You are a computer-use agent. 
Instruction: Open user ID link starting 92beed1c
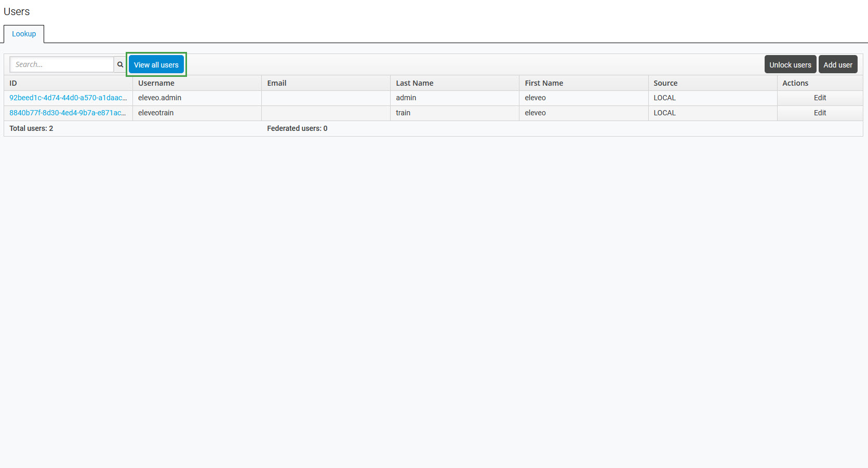(x=68, y=98)
